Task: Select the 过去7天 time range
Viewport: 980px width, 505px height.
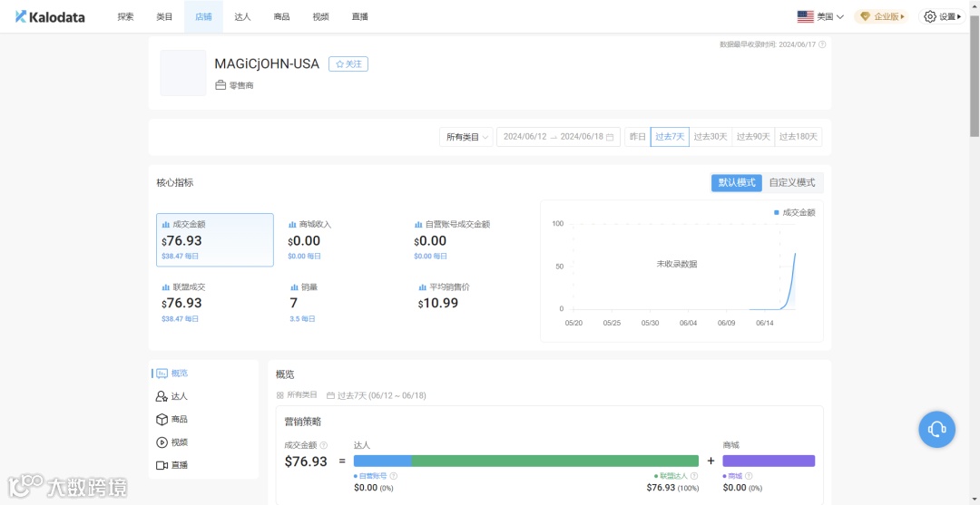Action: point(670,137)
